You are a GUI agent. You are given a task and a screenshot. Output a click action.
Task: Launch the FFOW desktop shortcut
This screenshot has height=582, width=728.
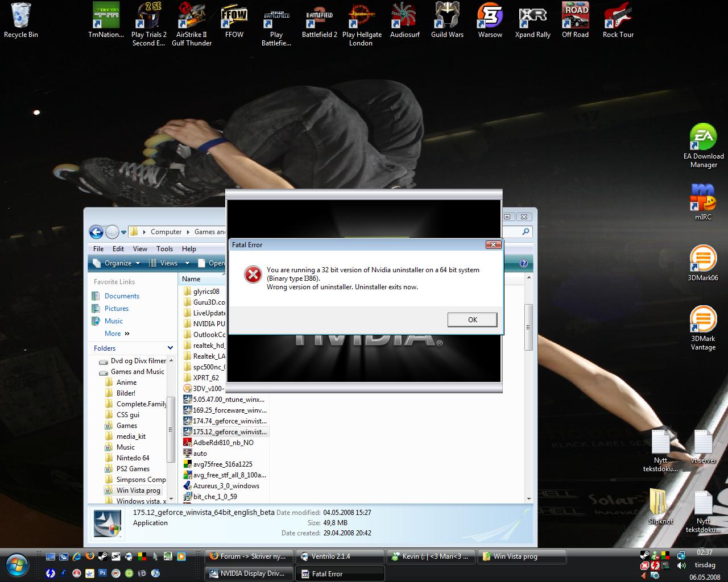point(234,20)
